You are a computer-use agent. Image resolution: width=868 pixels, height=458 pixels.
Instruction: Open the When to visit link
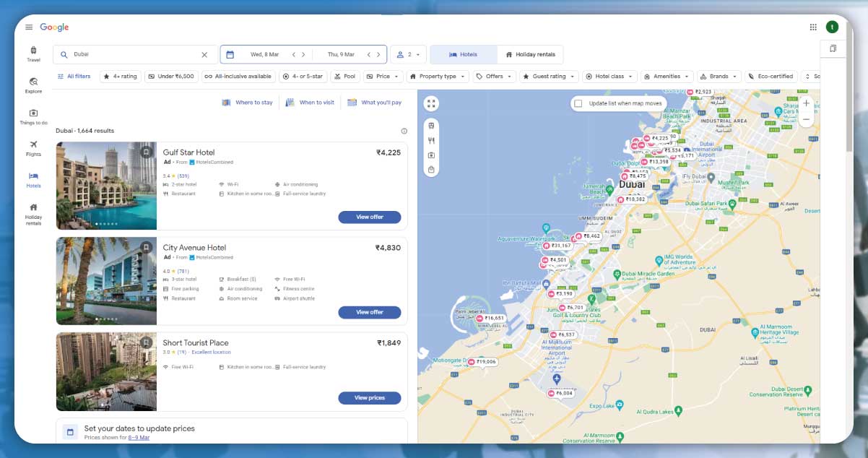(x=310, y=103)
